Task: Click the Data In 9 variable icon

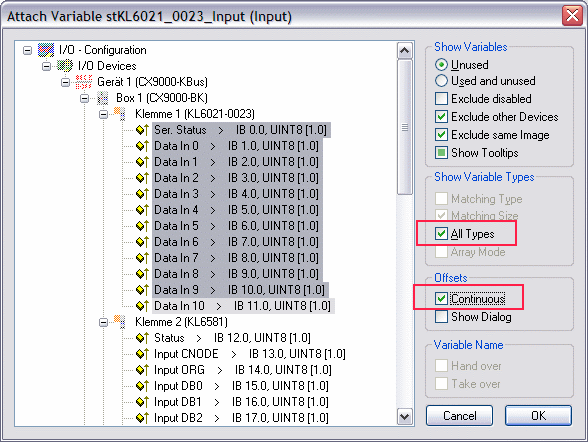Action: pyautogui.click(x=142, y=290)
